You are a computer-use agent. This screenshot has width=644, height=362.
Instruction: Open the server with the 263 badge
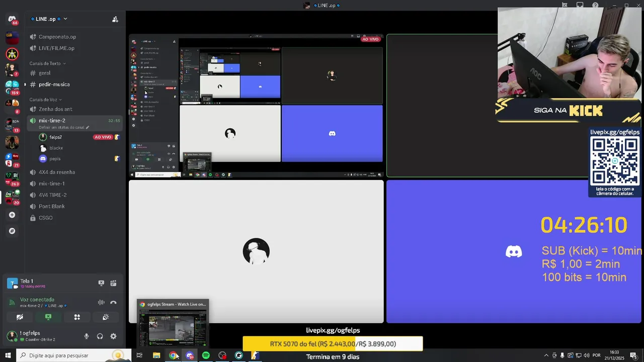coord(12,178)
